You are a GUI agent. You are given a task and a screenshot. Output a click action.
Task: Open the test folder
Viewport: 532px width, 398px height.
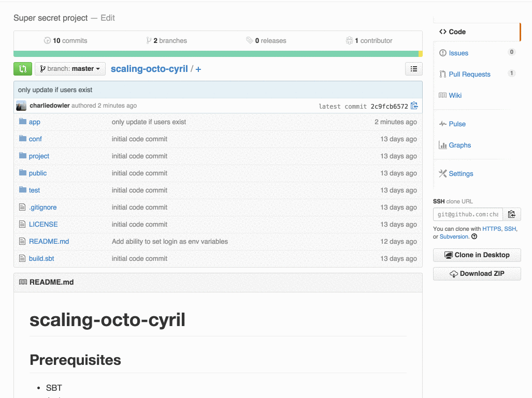[34, 190]
